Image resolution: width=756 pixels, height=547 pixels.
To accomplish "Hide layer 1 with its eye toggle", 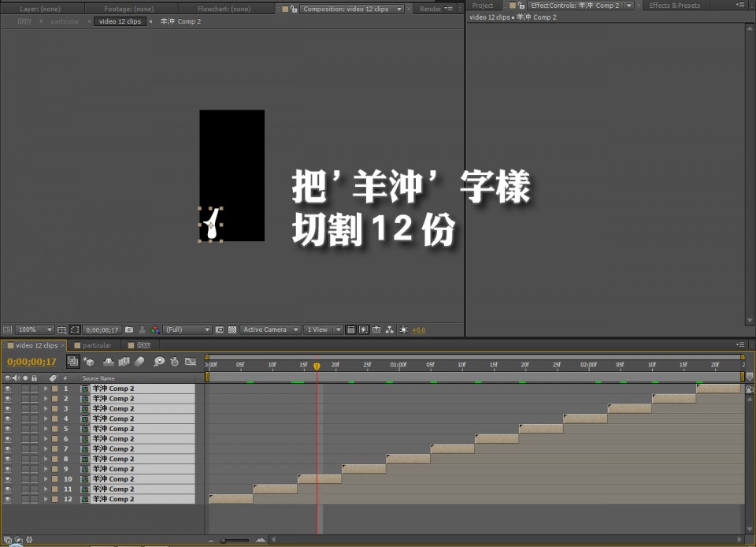I will 7,389.
